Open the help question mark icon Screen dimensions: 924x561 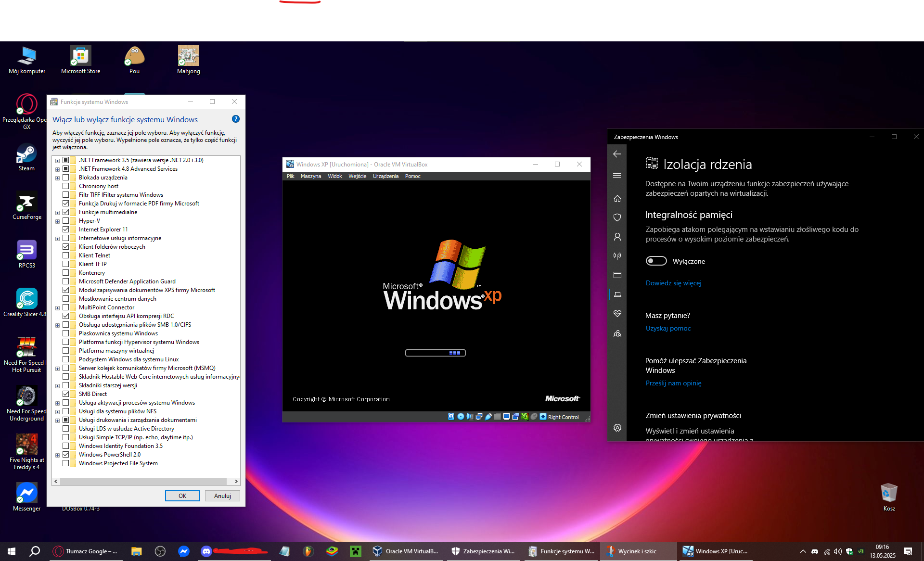[235, 119]
